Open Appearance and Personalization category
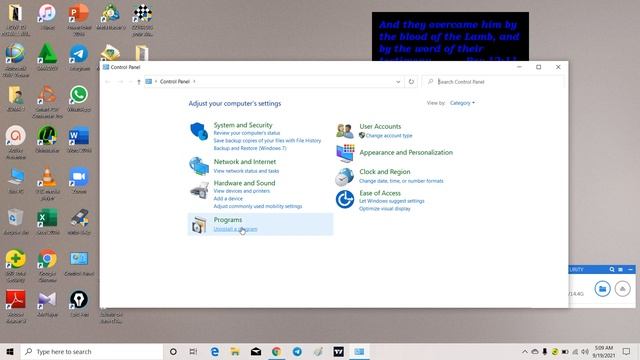This screenshot has height=360, width=640. tap(406, 152)
